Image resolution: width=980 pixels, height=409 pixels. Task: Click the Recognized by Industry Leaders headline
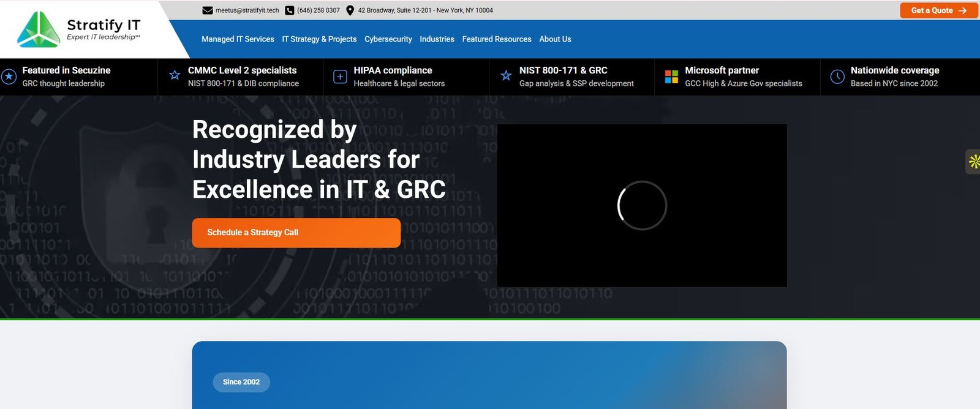click(319, 159)
